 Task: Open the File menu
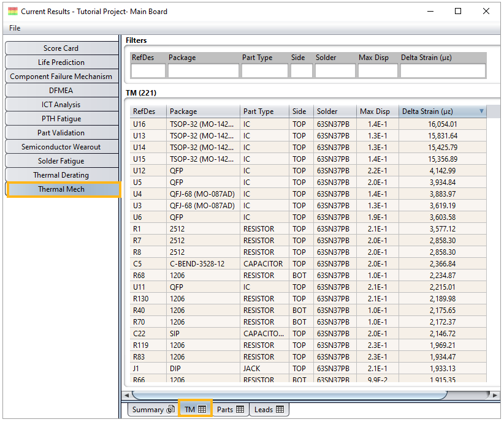(x=15, y=28)
